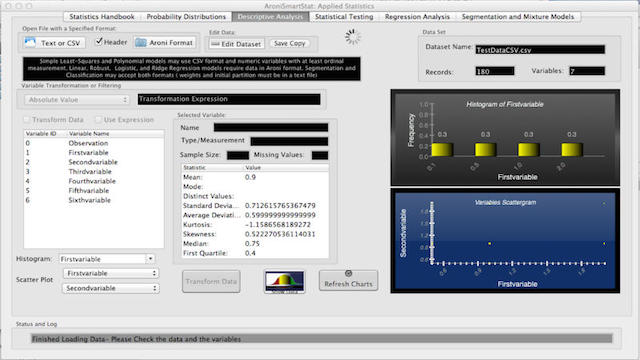
Task: Switch to Probability Distributions tab
Action: click(x=186, y=17)
